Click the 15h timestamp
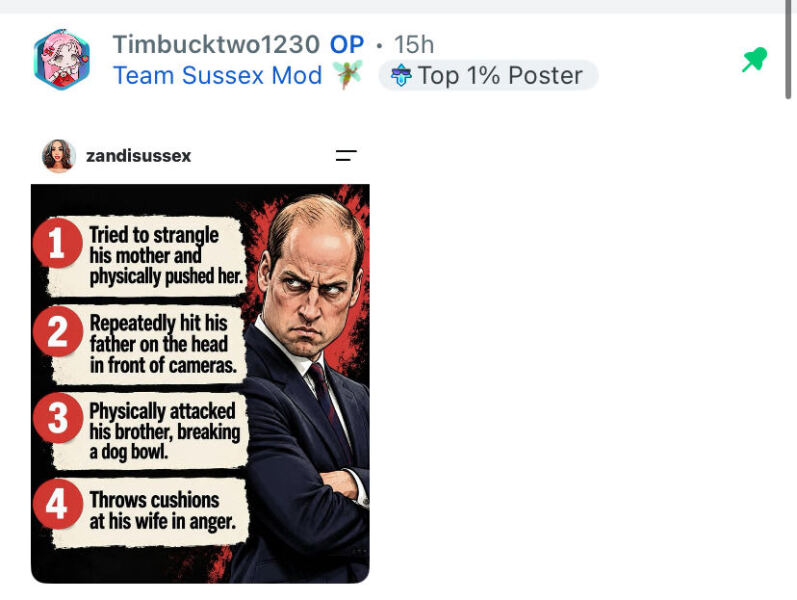Viewport: 797px width, 600px height. pyautogui.click(x=414, y=45)
